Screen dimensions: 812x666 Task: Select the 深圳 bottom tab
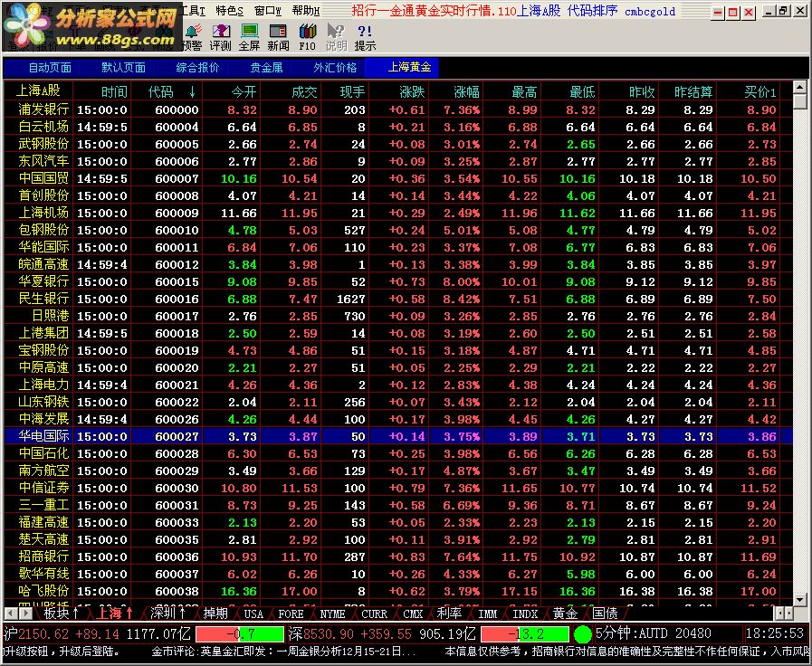tap(167, 614)
